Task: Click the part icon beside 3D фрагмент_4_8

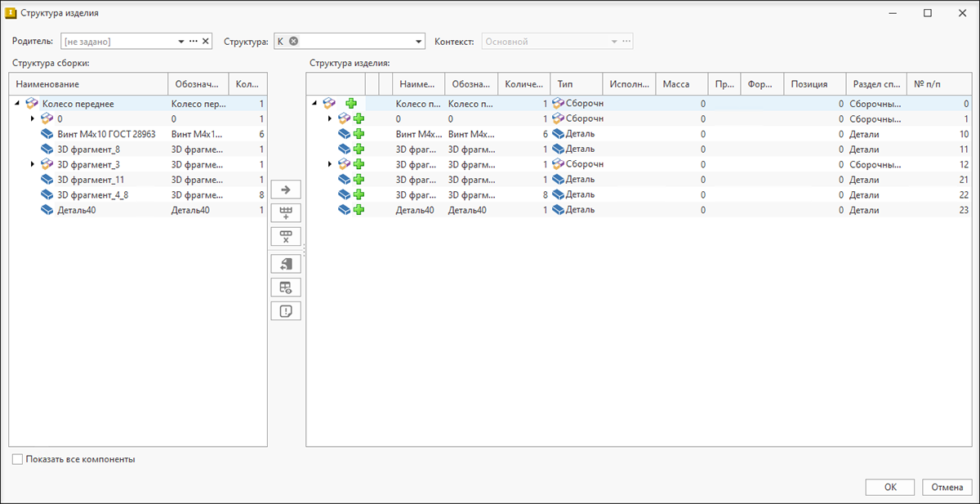Action: pyautogui.click(x=47, y=194)
